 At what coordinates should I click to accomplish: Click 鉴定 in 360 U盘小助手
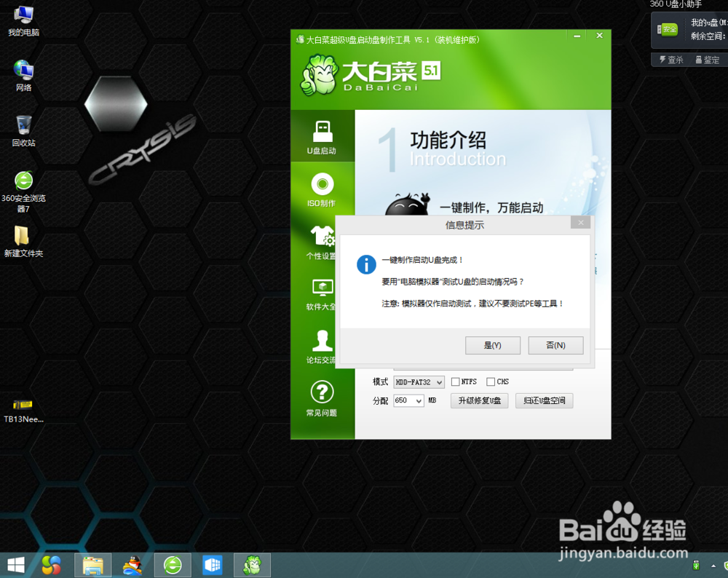(x=708, y=60)
